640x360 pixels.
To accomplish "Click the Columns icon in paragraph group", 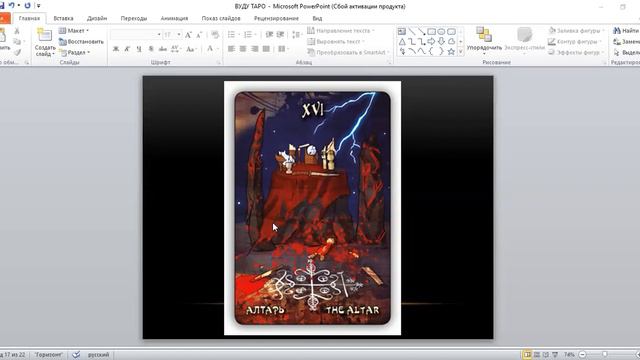I will pos(282,49).
